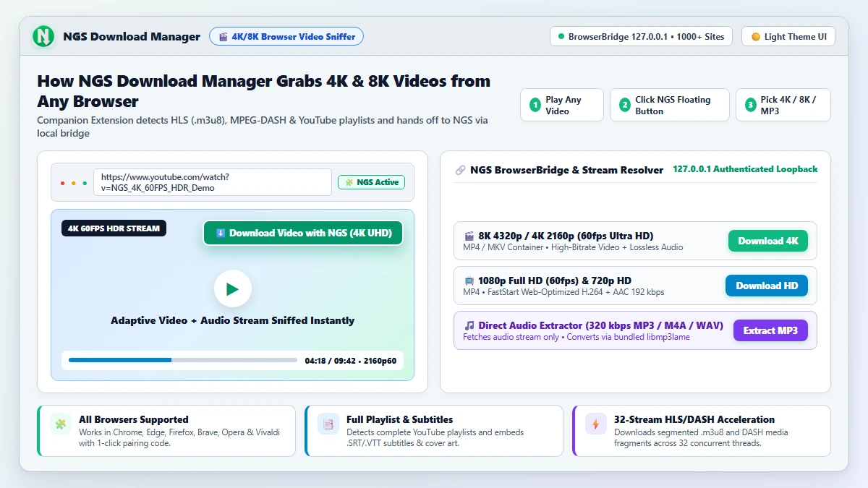
Task: Click the red browser window dot
Action: 63,183
